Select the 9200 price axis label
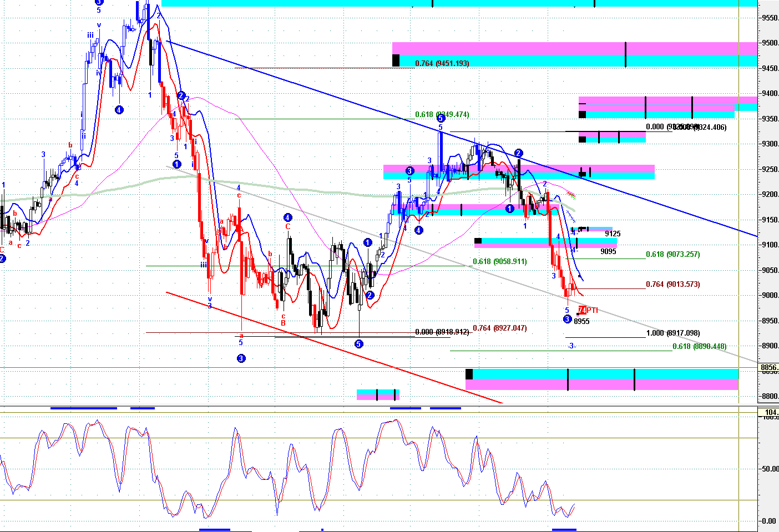 click(770, 194)
